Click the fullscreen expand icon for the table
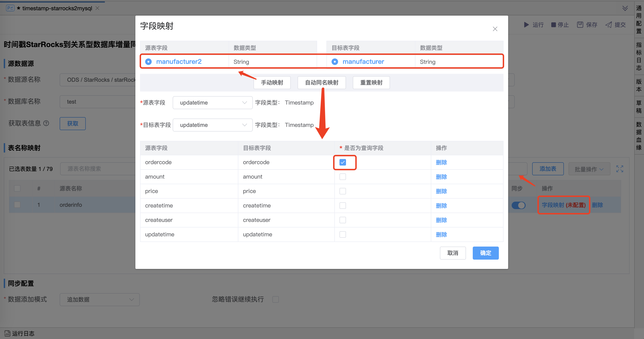 [x=620, y=169]
